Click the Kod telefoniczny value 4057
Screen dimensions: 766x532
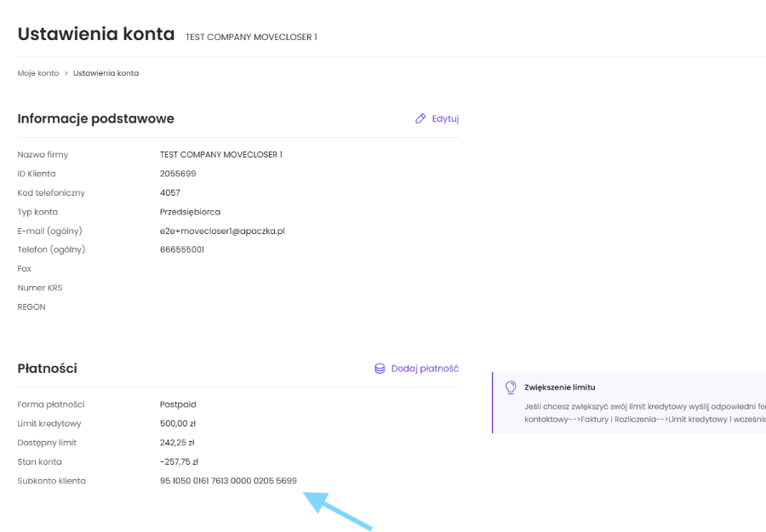tap(170, 192)
